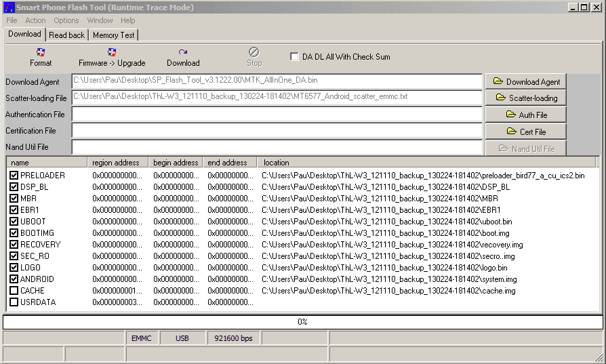The height and width of the screenshot is (364, 606).
Task: Click the Firmware -> Upgrade icon
Action: point(112,53)
